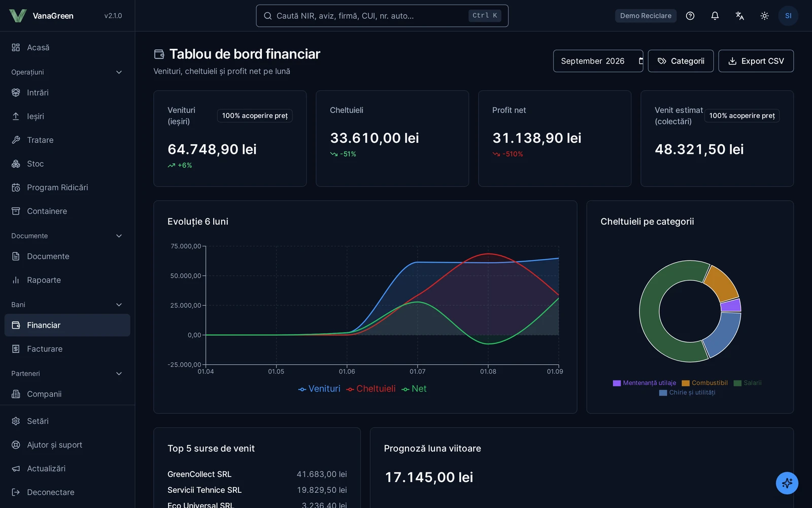Click the language translate icon
The width and height of the screenshot is (812, 508).
tap(740, 16)
